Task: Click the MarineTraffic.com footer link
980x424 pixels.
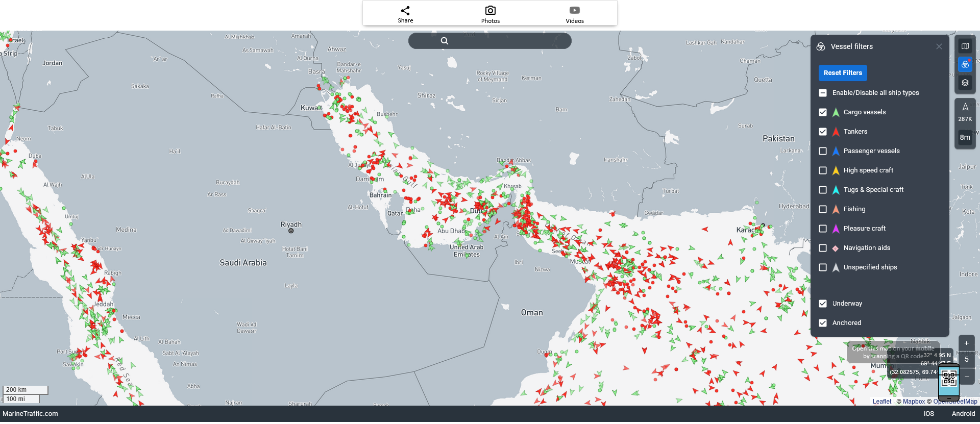Action: coord(31,414)
